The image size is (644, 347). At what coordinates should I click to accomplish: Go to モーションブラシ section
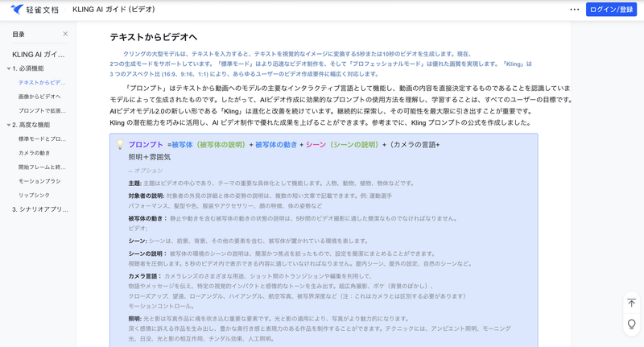pos(39,181)
